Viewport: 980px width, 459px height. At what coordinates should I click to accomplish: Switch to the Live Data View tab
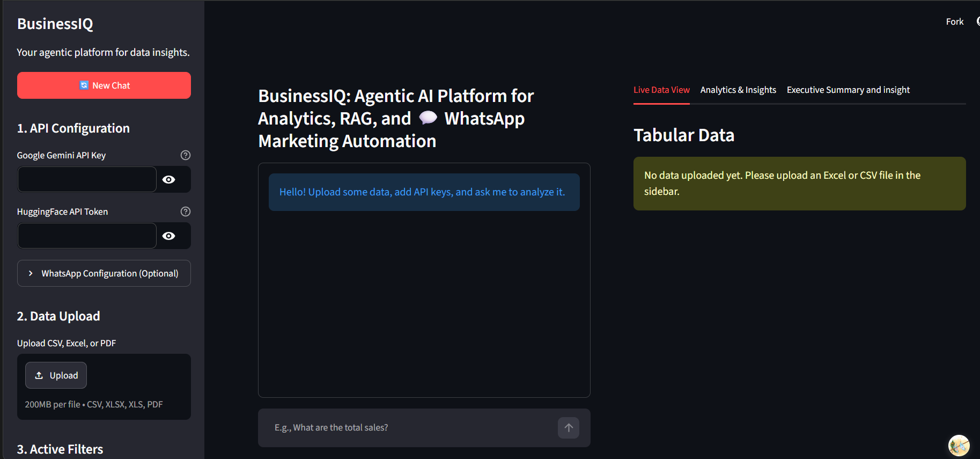(x=661, y=90)
